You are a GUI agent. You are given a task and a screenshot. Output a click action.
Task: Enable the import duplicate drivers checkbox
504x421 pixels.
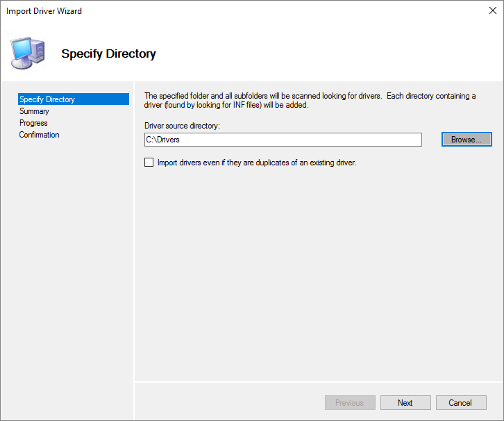pyautogui.click(x=149, y=163)
